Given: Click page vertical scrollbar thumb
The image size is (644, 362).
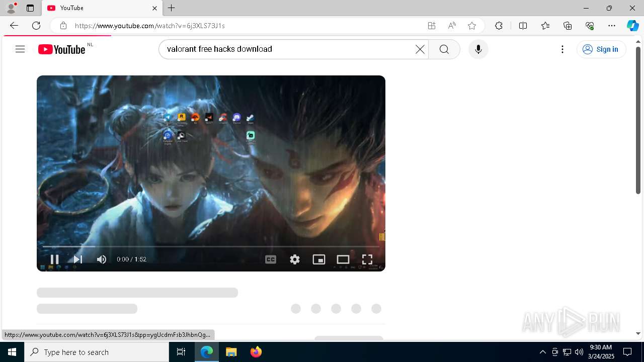Looking at the screenshot, I should pos(638,121).
